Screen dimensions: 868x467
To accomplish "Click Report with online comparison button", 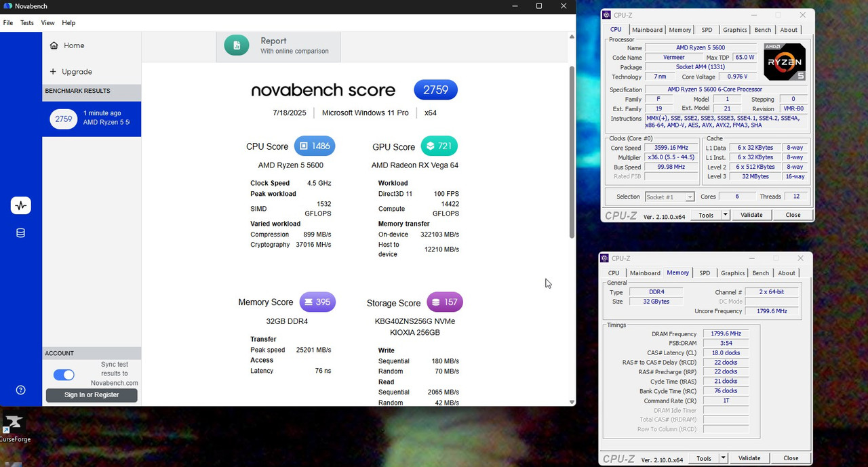I will click(x=279, y=46).
